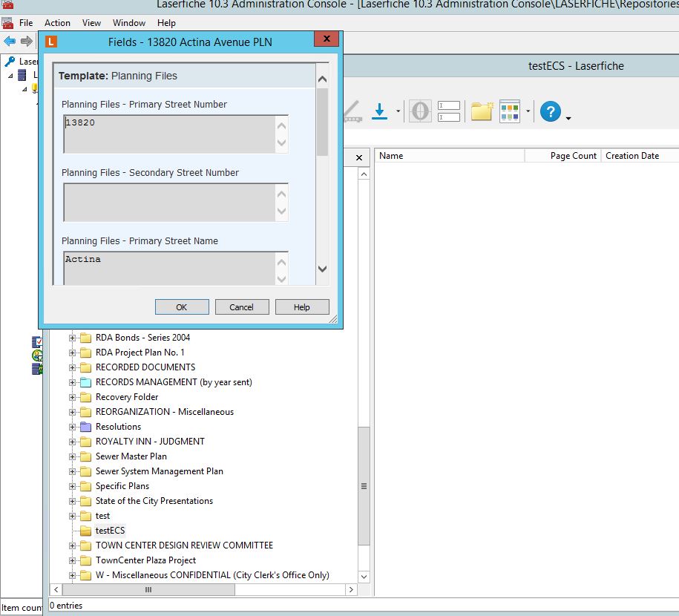Image resolution: width=679 pixels, height=616 pixels.
Task: Click Cancel in the Fields dialog
Action: pyautogui.click(x=242, y=307)
